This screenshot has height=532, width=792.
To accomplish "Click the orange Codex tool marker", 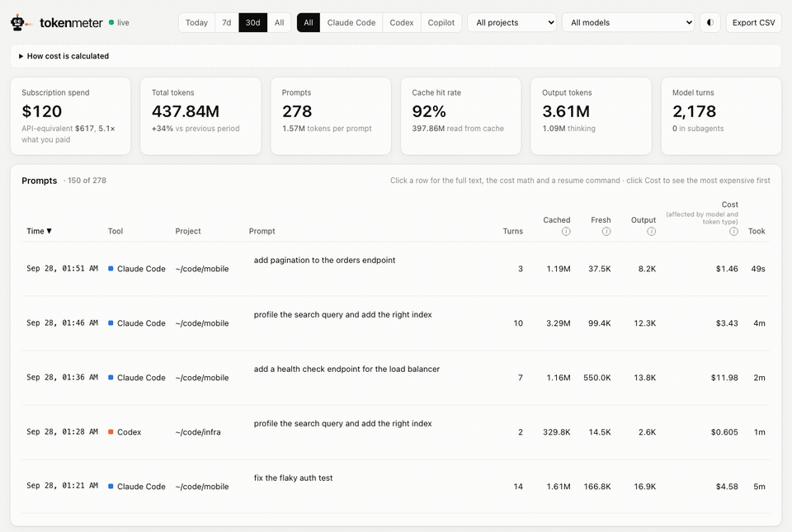I will (x=111, y=432).
